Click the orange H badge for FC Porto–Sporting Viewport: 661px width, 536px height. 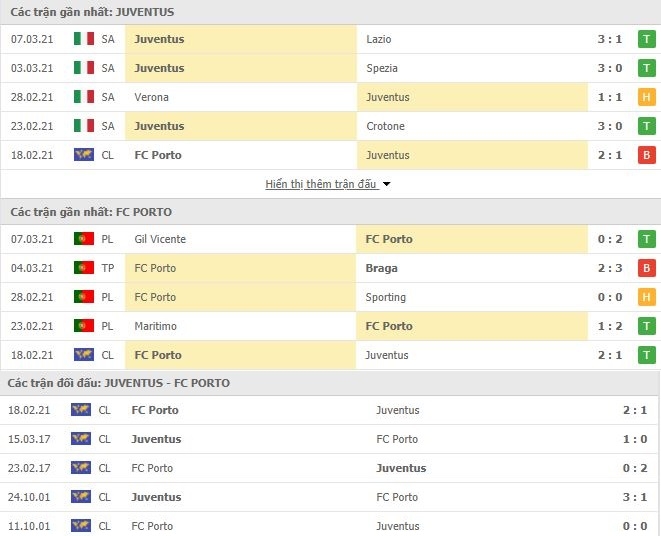pyautogui.click(x=646, y=297)
